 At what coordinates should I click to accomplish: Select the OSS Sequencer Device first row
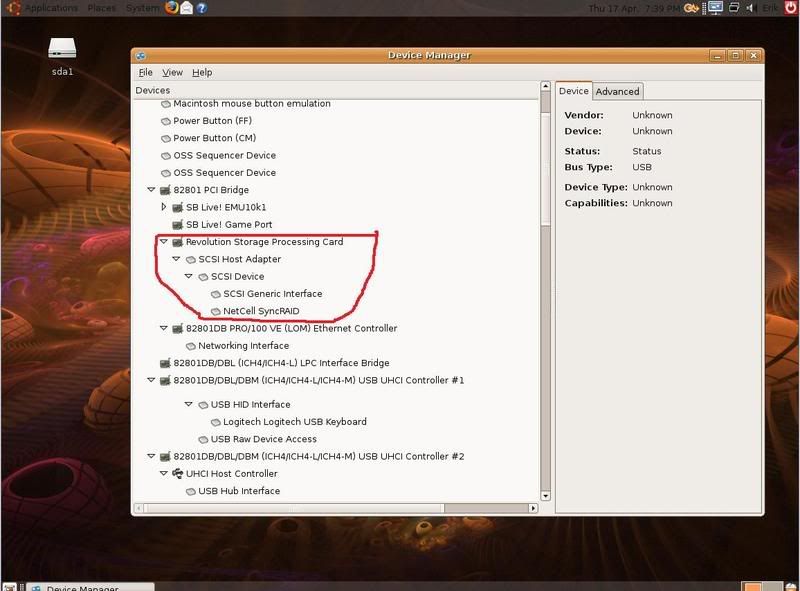(224, 156)
